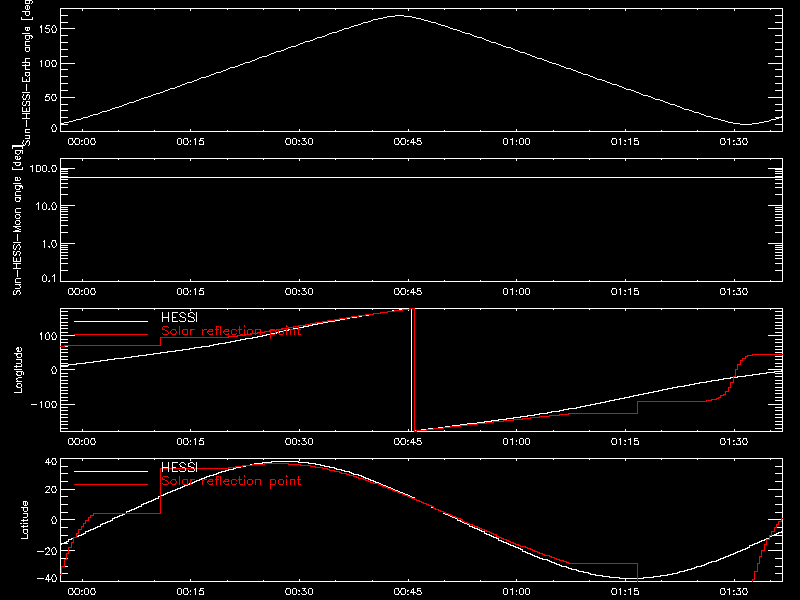The width and height of the screenshot is (800, 600).
Task: Click the peak of the Earth angle curve
Action: (399, 16)
